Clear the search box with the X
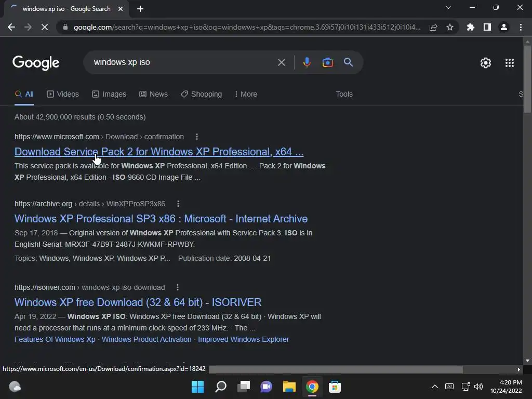 click(x=282, y=62)
